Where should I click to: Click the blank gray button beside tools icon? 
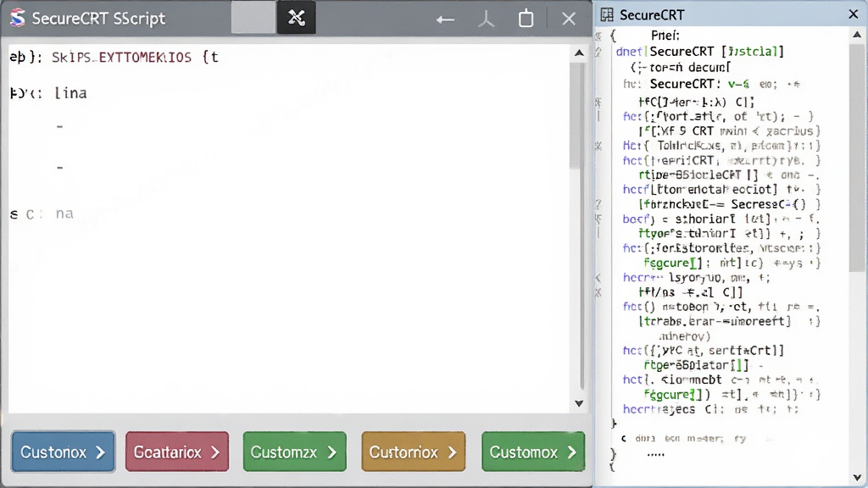253,18
